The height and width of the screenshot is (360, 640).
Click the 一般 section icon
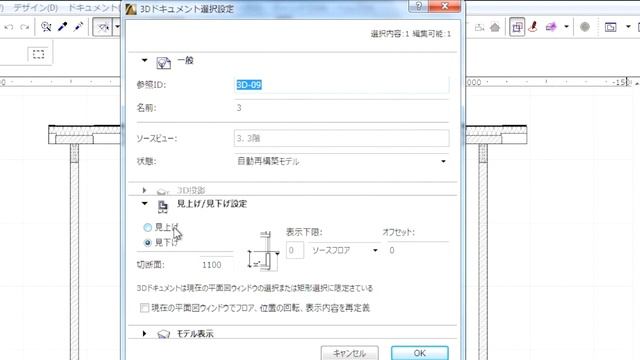coord(164,63)
